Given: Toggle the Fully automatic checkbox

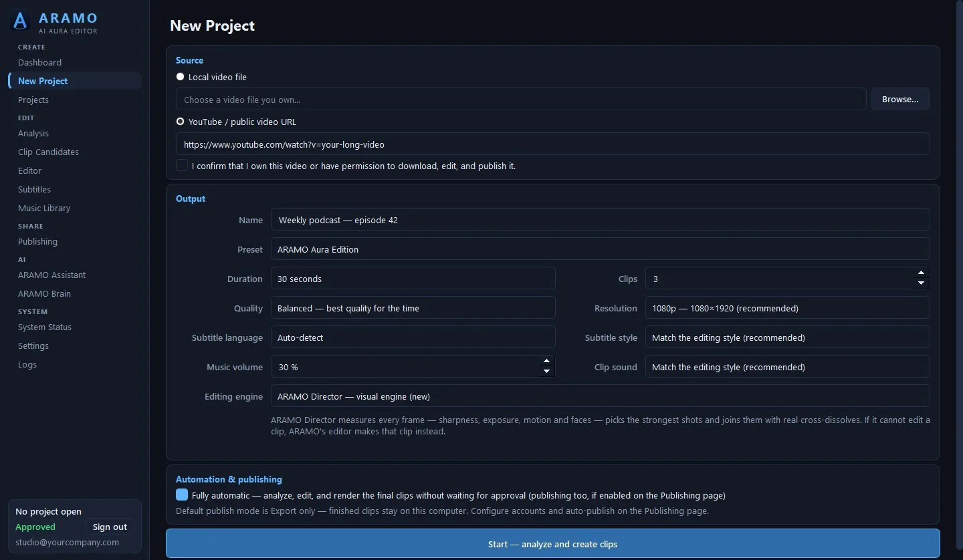Looking at the screenshot, I should pos(182,495).
